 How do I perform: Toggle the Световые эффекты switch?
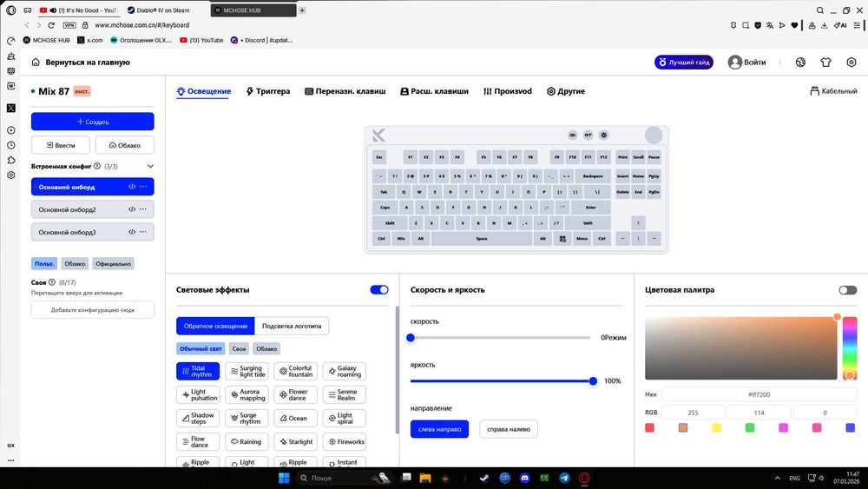tap(379, 289)
